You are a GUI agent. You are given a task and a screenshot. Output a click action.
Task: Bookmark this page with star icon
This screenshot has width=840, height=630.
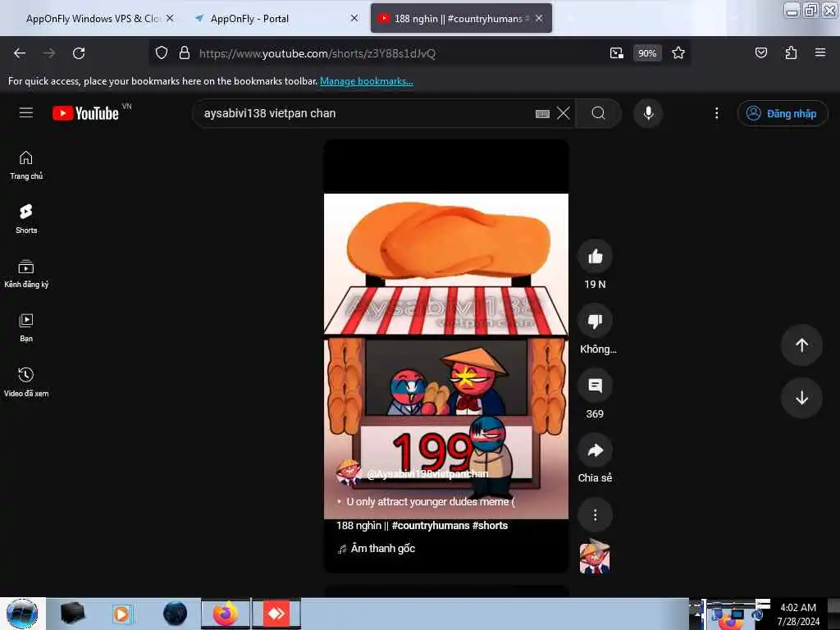pyautogui.click(x=678, y=53)
